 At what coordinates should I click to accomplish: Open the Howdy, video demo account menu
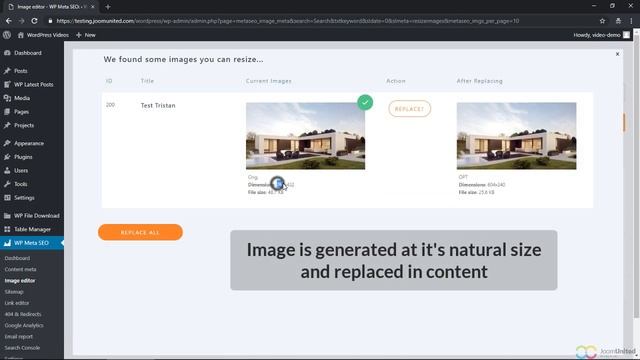point(601,35)
